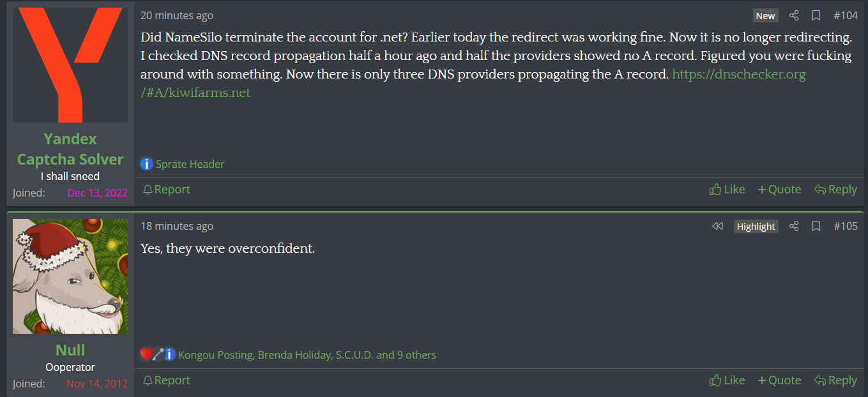Bookmark post #105
The width and height of the screenshot is (868, 397).
[816, 226]
